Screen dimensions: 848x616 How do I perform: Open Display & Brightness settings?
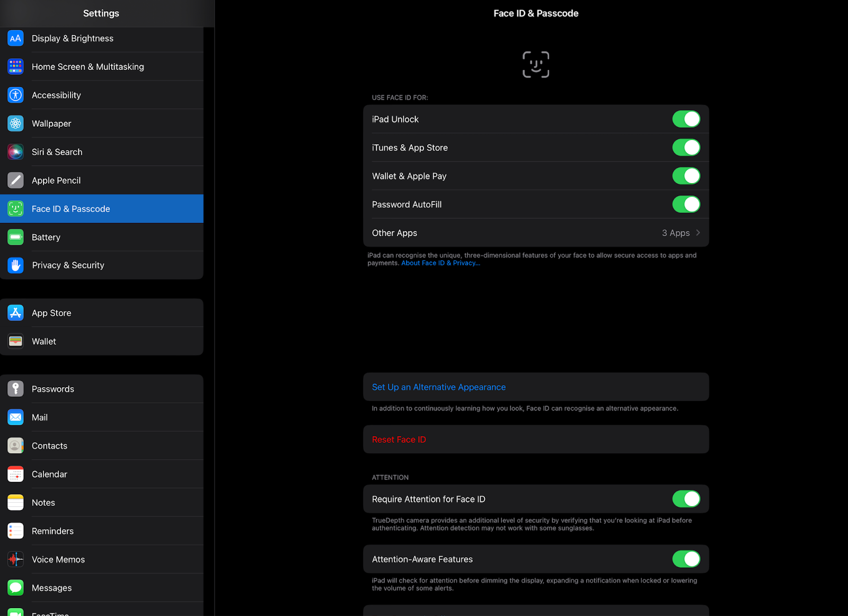[x=102, y=38]
